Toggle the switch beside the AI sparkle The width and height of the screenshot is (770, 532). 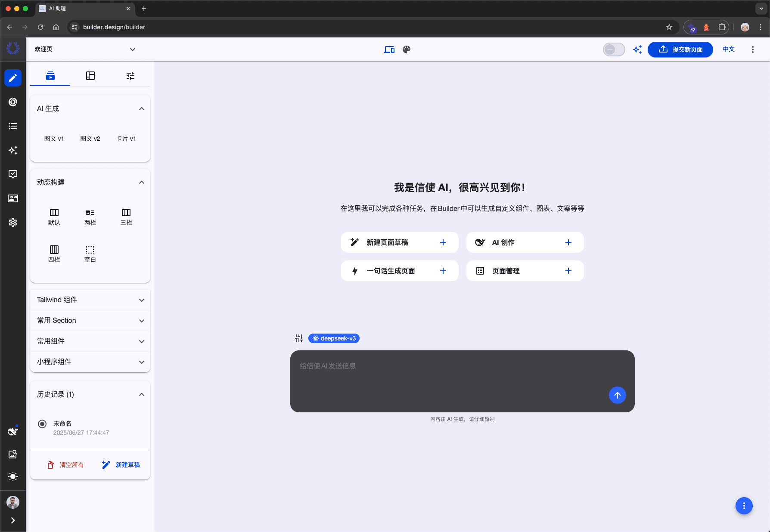click(614, 49)
